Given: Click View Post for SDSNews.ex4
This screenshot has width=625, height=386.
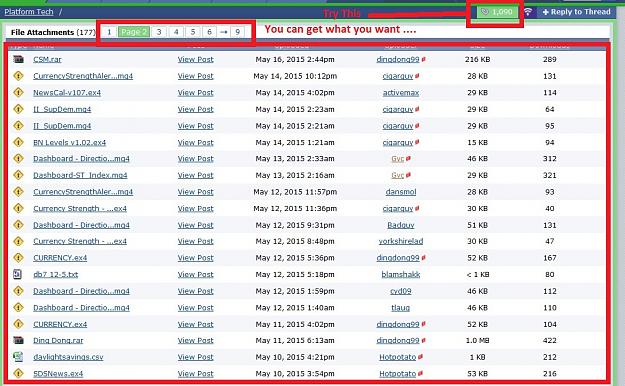Looking at the screenshot, I should coord(195,374).
